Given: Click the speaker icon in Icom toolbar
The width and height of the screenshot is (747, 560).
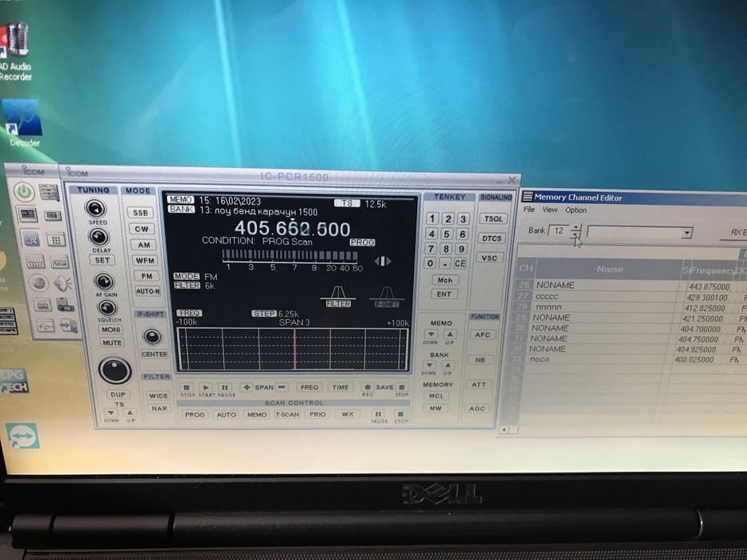Looking at the screenshot, I should pos(62,284).
